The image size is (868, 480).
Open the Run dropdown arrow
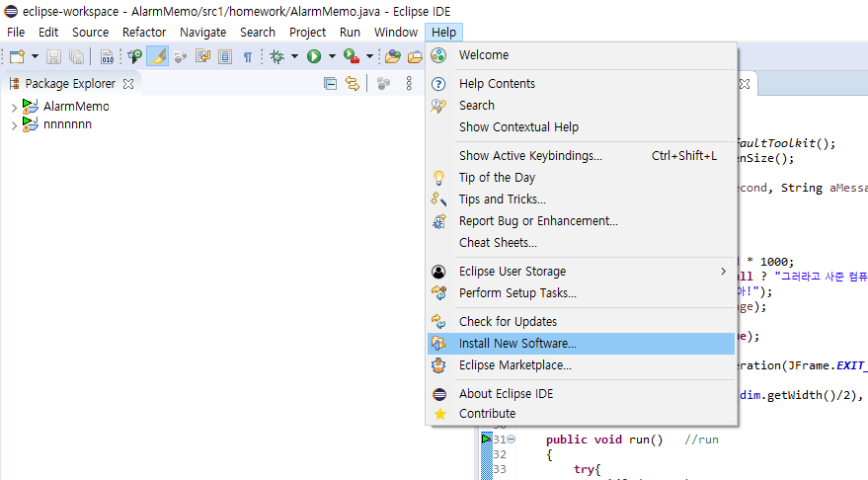point(332,56)
